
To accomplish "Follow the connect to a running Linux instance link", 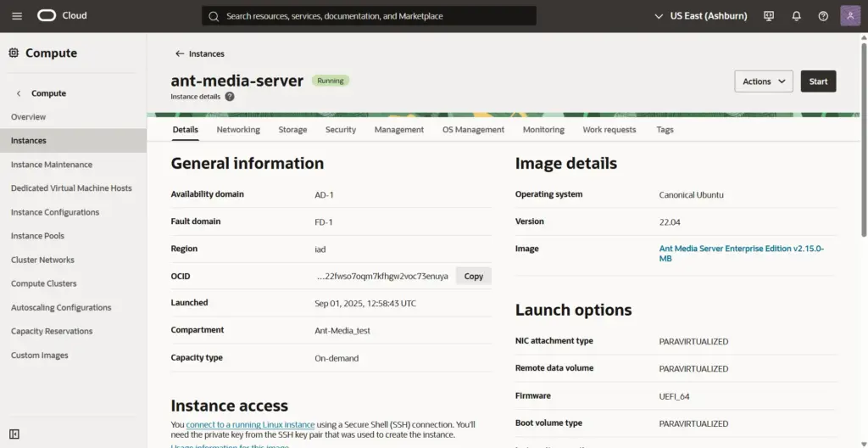I will coord(250,425).
